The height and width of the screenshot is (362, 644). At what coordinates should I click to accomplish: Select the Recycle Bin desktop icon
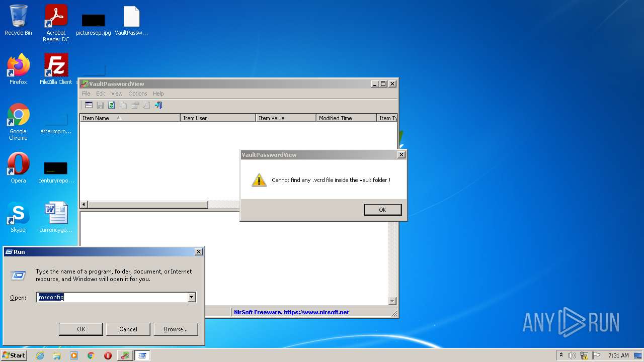coord(18,21)
